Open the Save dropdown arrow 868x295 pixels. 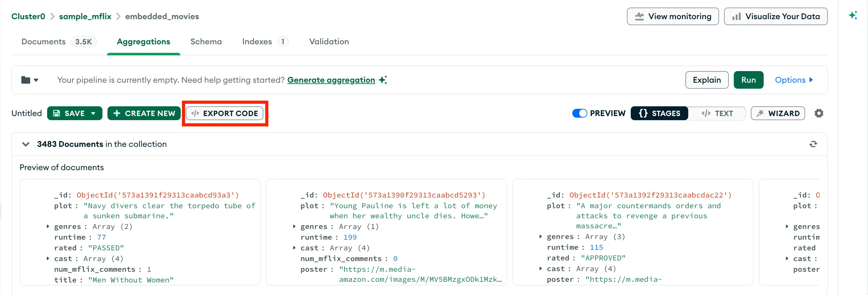94,113
